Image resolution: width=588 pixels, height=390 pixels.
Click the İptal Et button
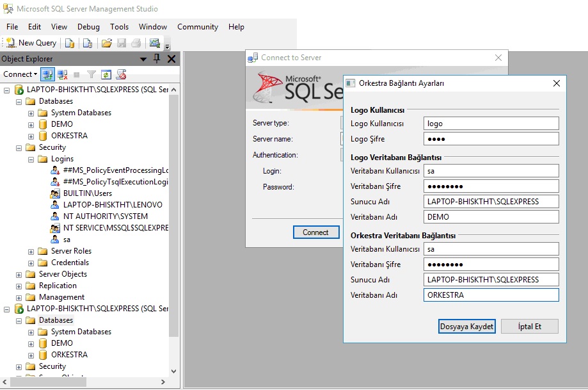coord(530,327)
